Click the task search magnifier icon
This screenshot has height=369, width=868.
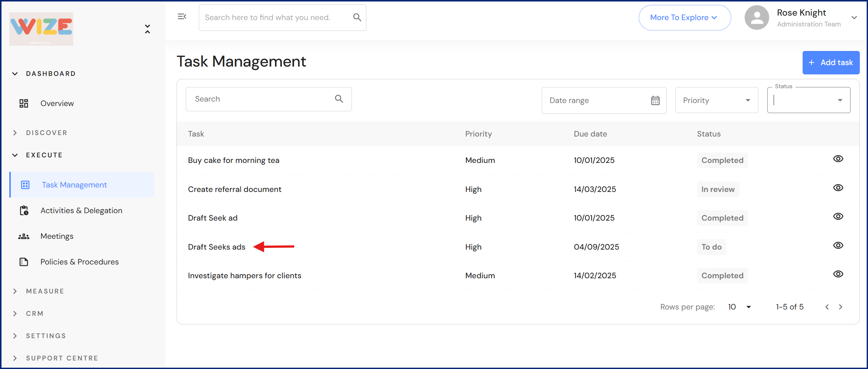click(x=339, y=99)
